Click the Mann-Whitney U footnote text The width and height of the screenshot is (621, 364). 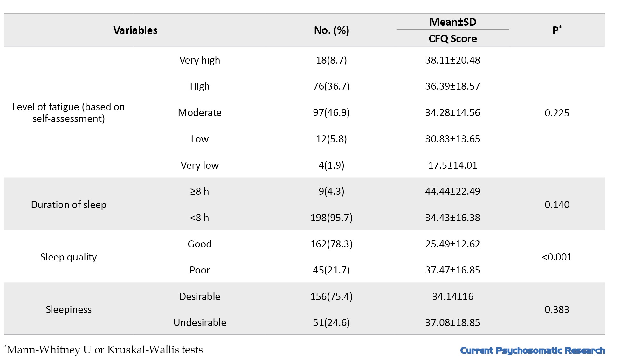105,350
